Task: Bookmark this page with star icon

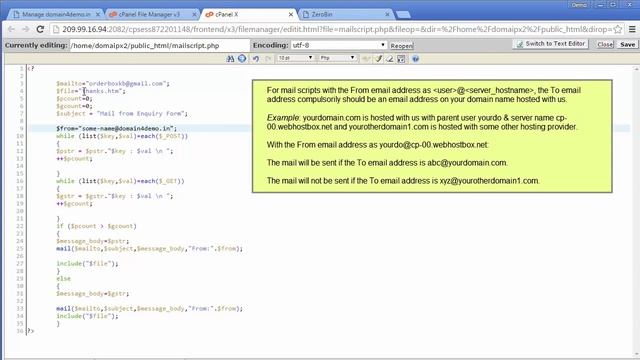Action: (618, 29)
